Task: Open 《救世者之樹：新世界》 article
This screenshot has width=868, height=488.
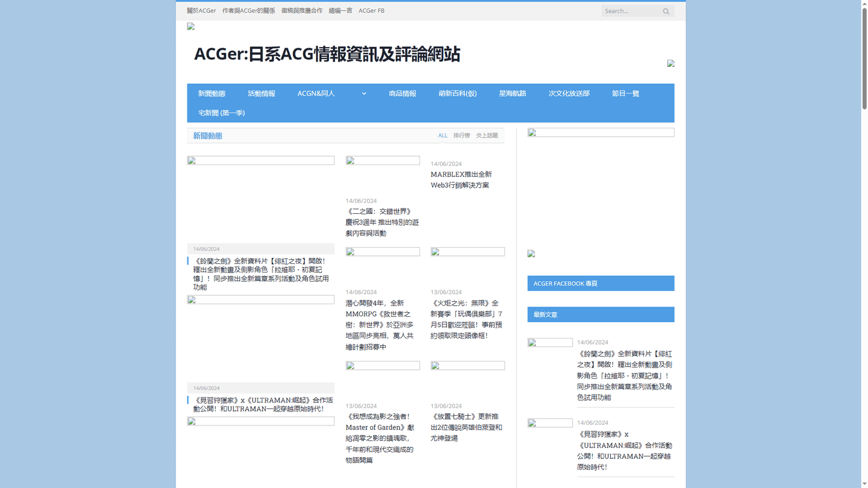Action: pos(380,325)
